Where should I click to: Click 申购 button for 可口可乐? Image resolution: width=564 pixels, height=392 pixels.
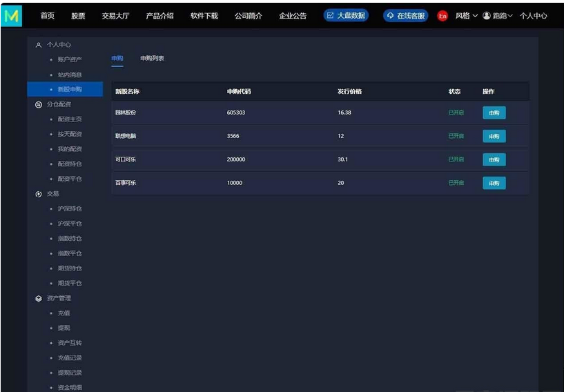pyautogui.click(x=494, y=159)
